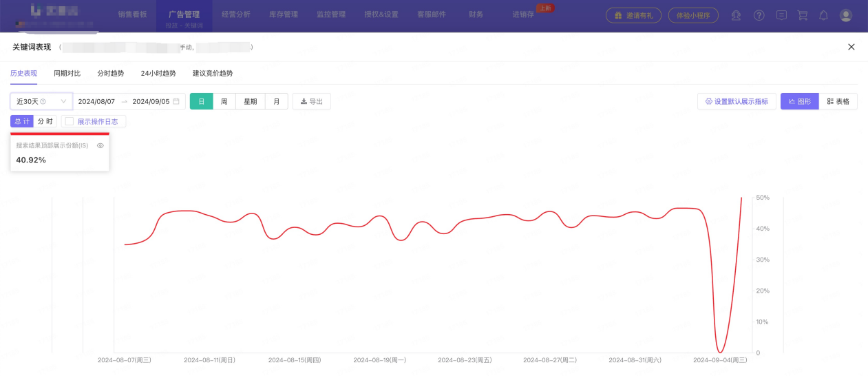Click 设置默认展示指标 button

pyautogui.click(x=737, y=101)
